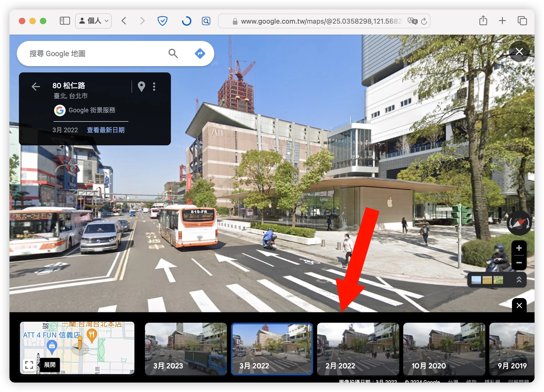This screenshot has width=544, height=392.
Task: Reload the current page
Action: point(424,21)
